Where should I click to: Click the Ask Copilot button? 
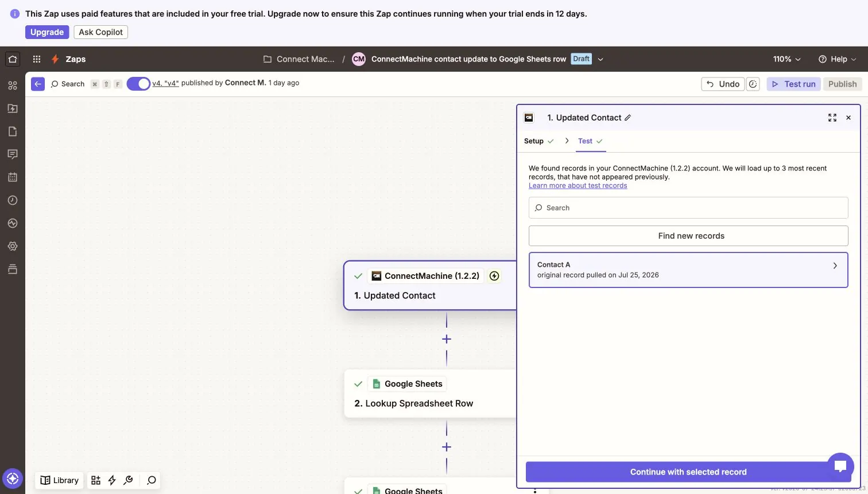[100, 32]
